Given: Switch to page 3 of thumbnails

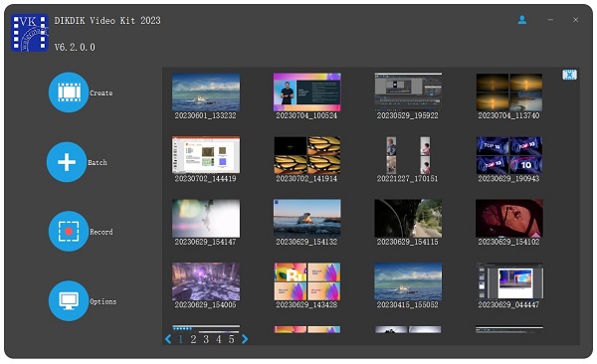Looking at the screenshot, I should [x=206, y=339].
